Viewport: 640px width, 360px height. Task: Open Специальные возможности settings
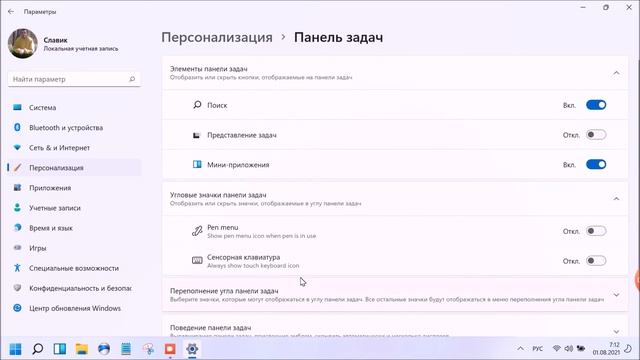pyautogui.click(x=74, y=268)
